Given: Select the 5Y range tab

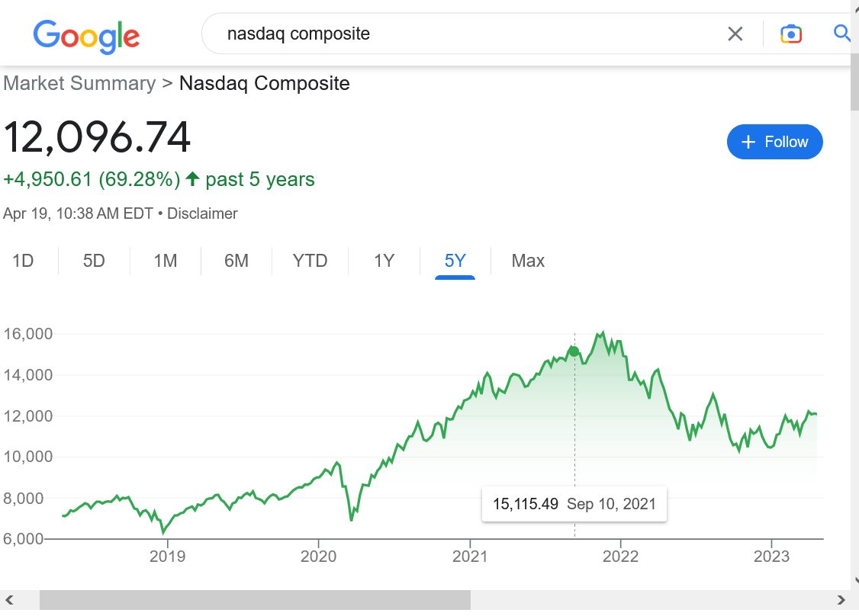Looking at the screenshot, I should pos(455,261).
